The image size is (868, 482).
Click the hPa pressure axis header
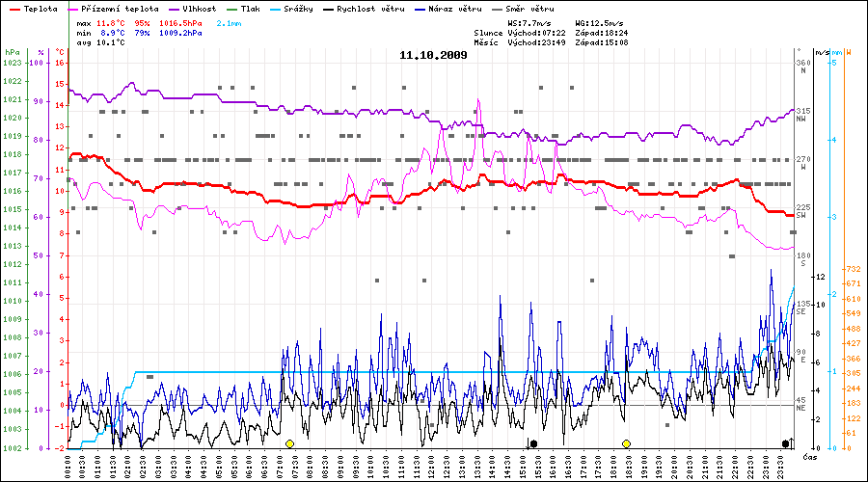(12, 51)
